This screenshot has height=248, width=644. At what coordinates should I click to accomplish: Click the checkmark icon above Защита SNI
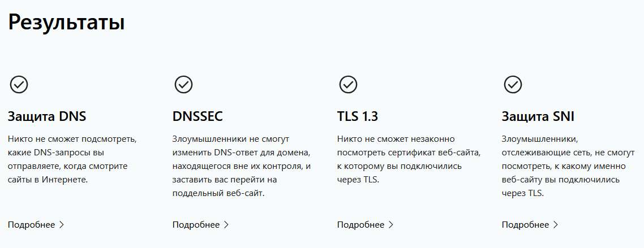pos(513,84)
